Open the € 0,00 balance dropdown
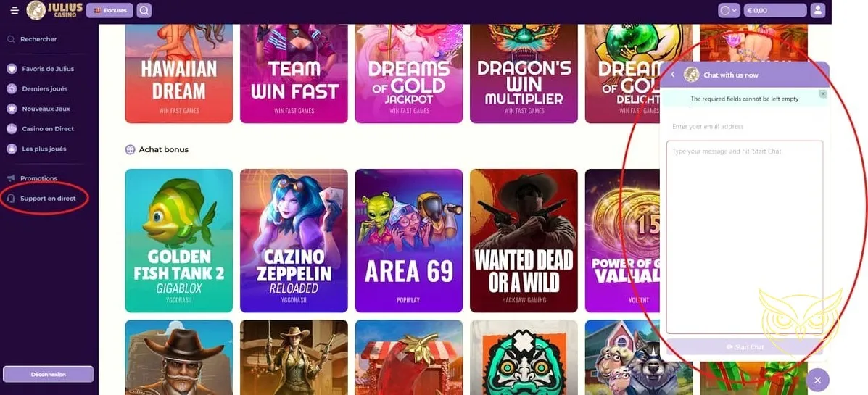The image size is (868, 395). (775, 10)
